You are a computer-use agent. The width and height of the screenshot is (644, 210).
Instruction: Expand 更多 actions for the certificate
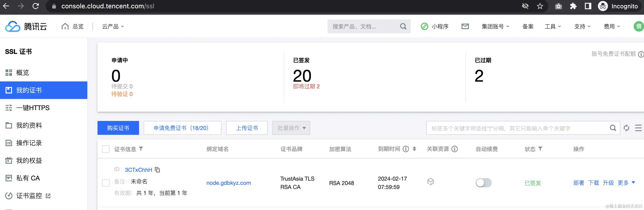pos(626,183)
